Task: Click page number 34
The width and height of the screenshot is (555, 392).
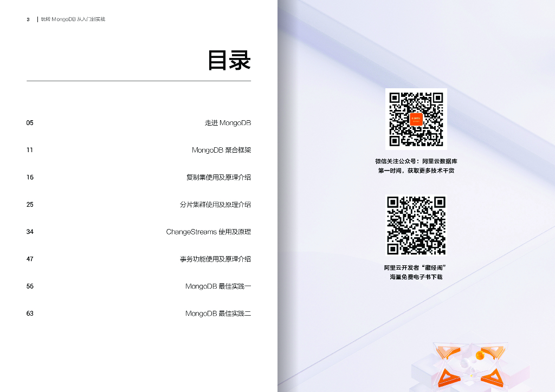Action: point(30,232)
